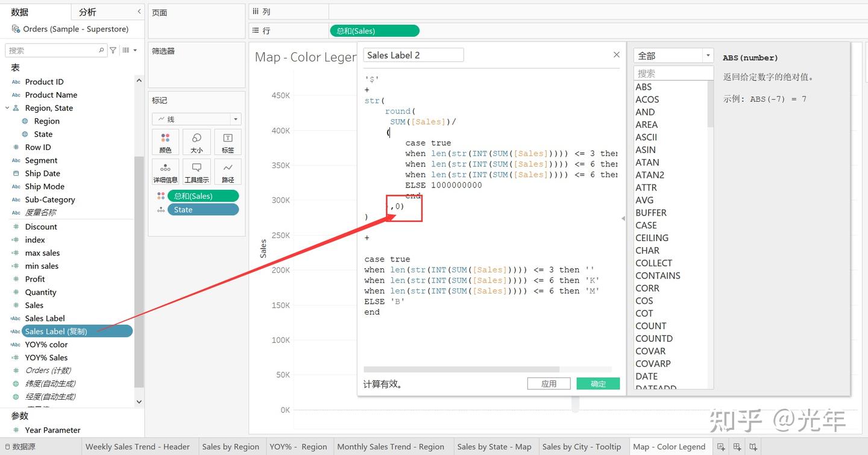This screenshot has height=455, width=868.
Task: Click the calculated-field icon of YOY% color
Action: (16, 345)
